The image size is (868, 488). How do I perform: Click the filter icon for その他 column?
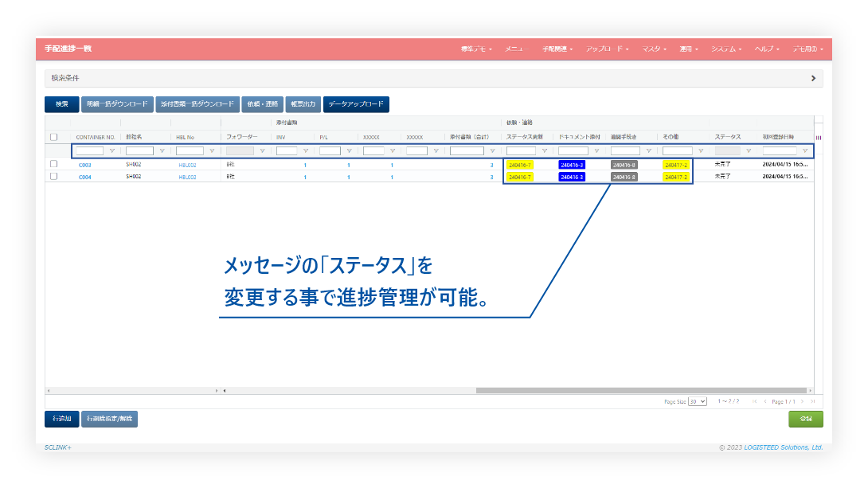click(700, 151)
